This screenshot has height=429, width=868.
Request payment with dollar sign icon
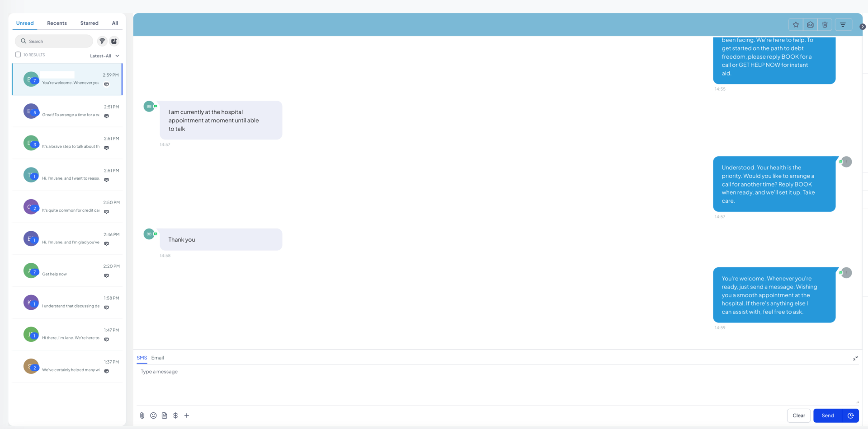pos(175,415)
